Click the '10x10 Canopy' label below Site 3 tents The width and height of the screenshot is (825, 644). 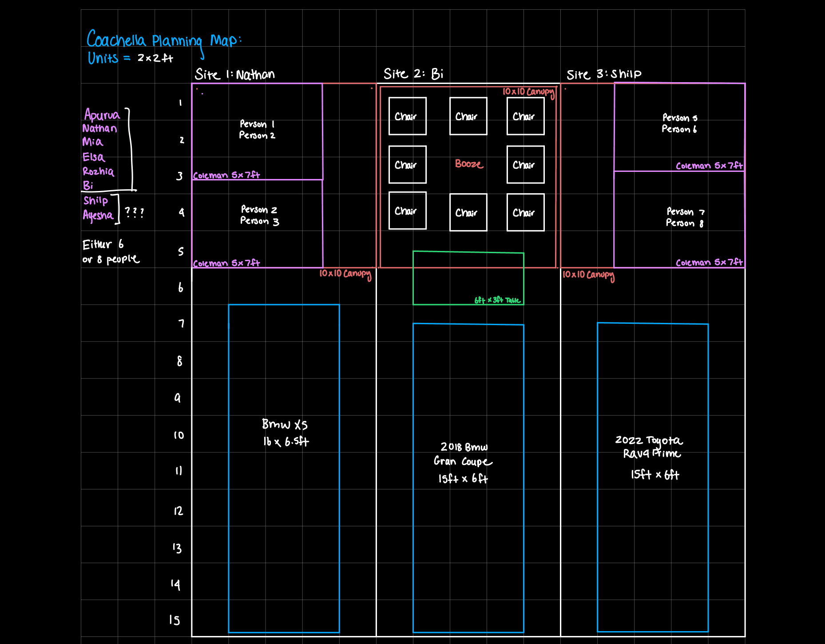pos(588,275)
